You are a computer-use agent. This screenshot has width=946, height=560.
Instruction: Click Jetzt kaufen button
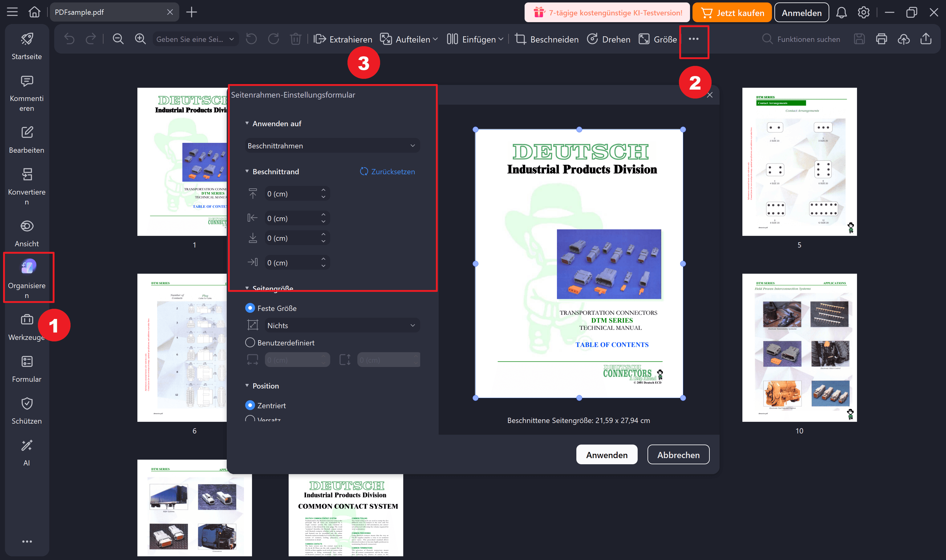click(732, 12)
